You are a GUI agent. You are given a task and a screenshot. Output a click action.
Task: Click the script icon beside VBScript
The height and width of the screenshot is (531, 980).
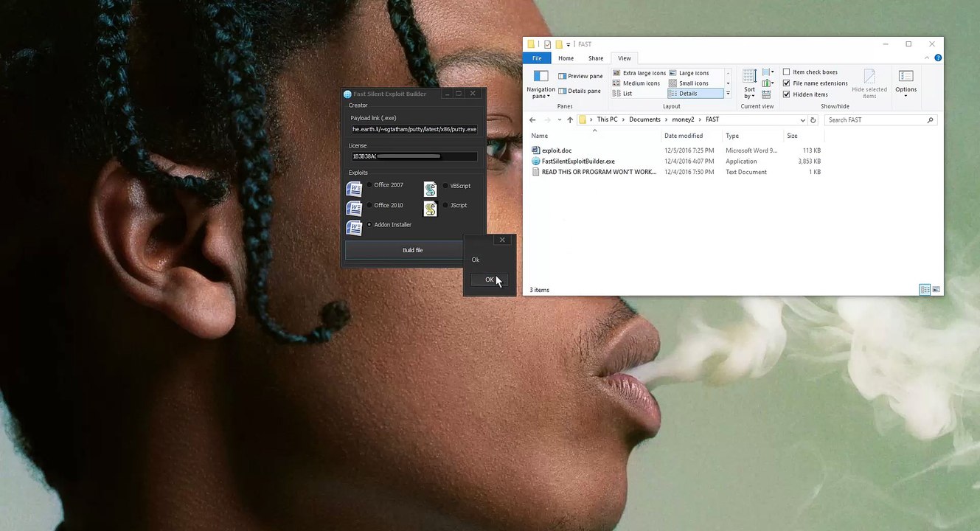pyautogui.click(x=431, y=189)
